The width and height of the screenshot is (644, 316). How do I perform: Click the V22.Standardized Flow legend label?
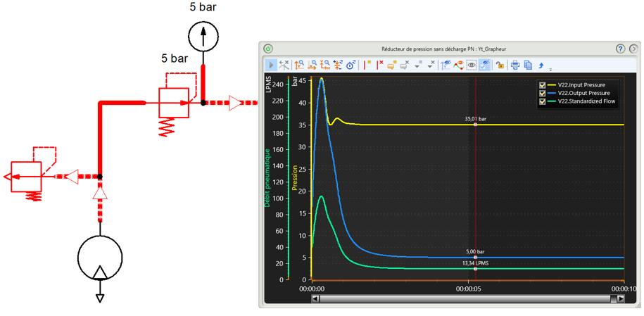point(586,101)
